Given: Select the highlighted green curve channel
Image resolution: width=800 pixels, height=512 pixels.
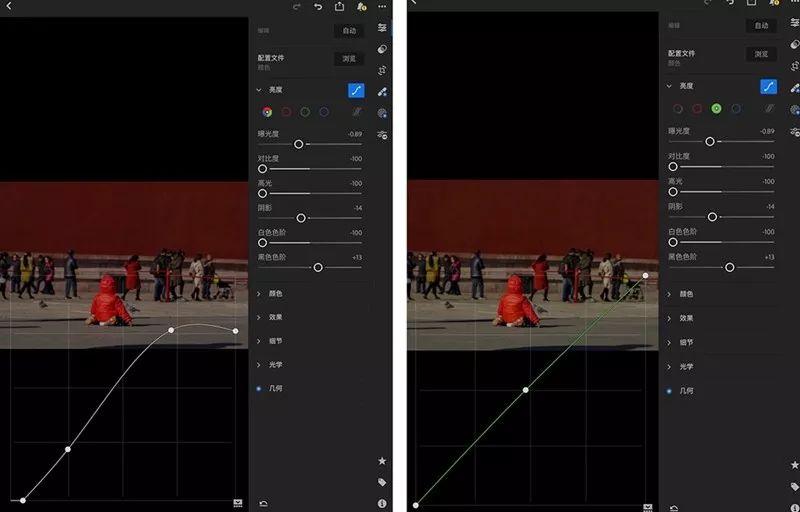Looking at the screenshot, I should (716, 109).
